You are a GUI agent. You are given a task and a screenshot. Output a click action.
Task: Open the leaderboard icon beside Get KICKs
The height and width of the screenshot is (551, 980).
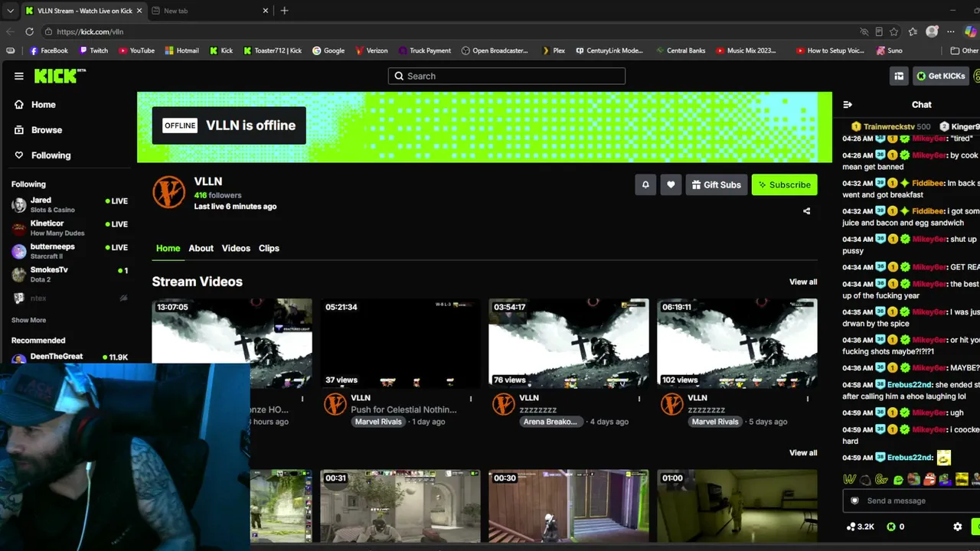[x=899, y=76]
